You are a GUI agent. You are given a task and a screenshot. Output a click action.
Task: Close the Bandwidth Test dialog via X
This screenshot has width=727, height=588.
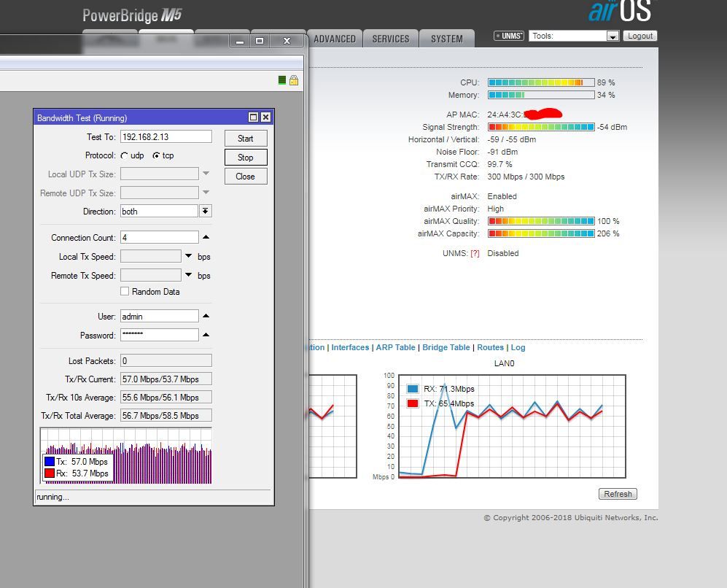click(x=265, y=117)
